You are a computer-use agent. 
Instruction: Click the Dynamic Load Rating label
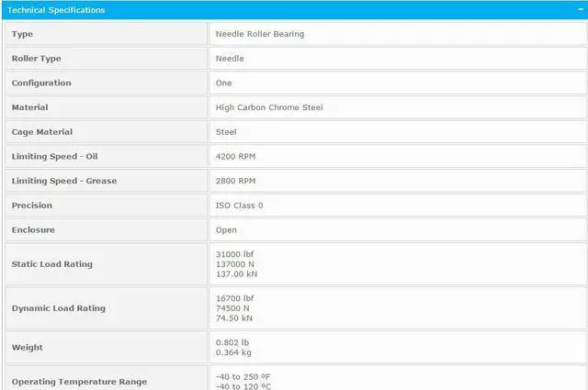coord(58,308)
